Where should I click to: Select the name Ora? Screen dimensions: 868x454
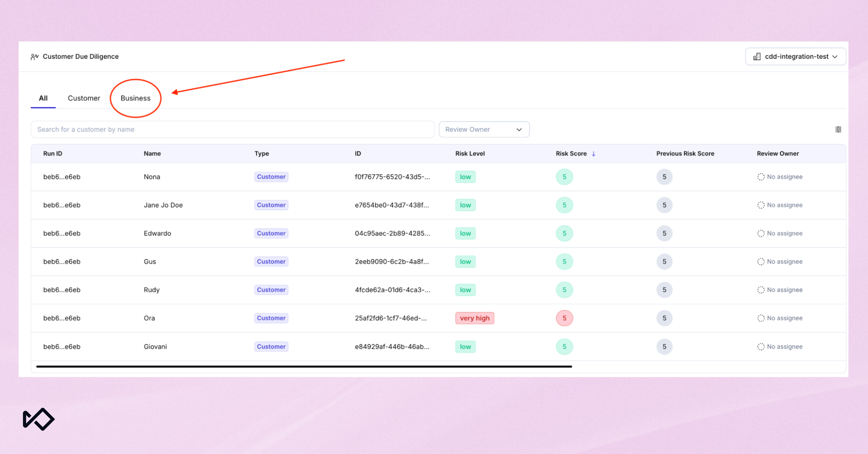pos(149,318)
